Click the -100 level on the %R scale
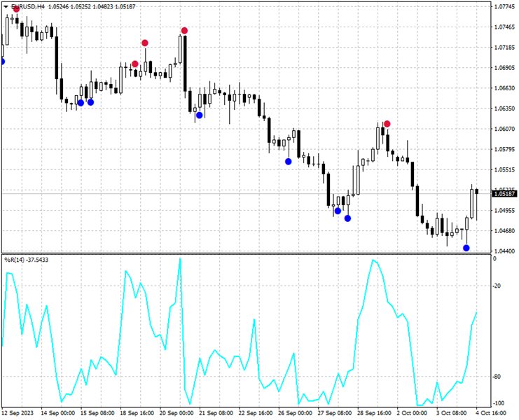This screenshot has width=519, height=420. (497, 403)
